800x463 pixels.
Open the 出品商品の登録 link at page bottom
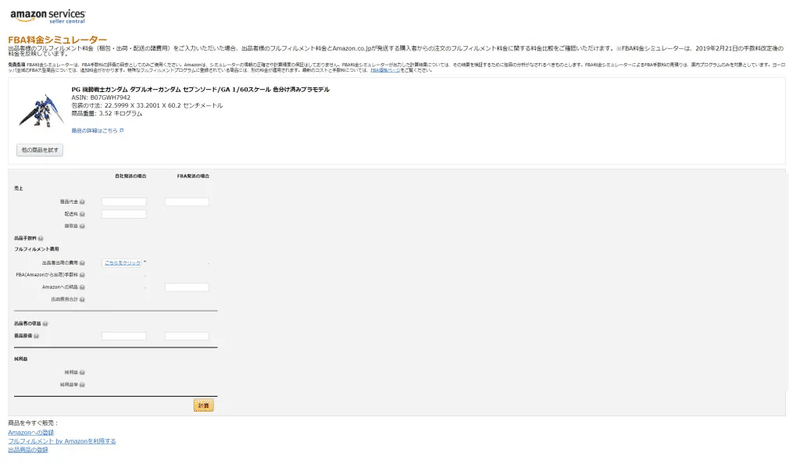pos(28,450)
